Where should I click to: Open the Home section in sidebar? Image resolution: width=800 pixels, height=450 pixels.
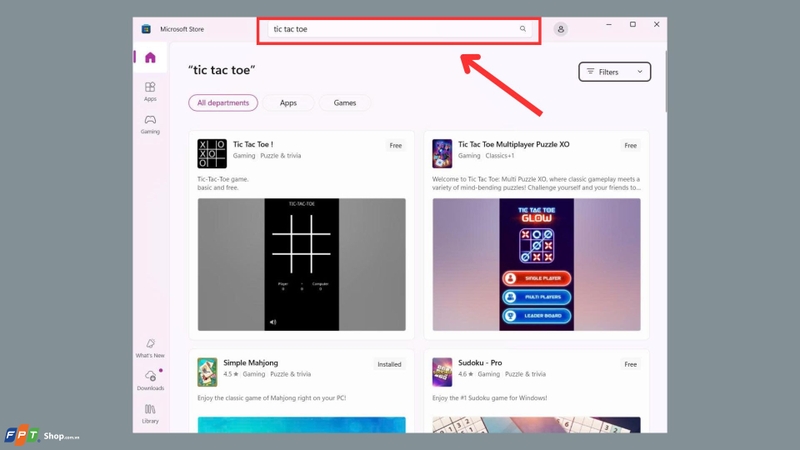pos(150,57)
